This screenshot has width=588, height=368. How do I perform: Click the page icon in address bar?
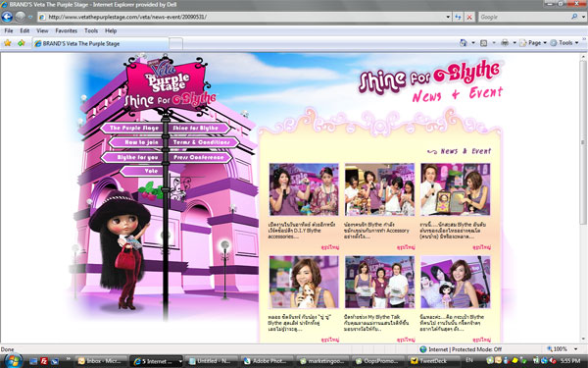[x=43, y=17]
